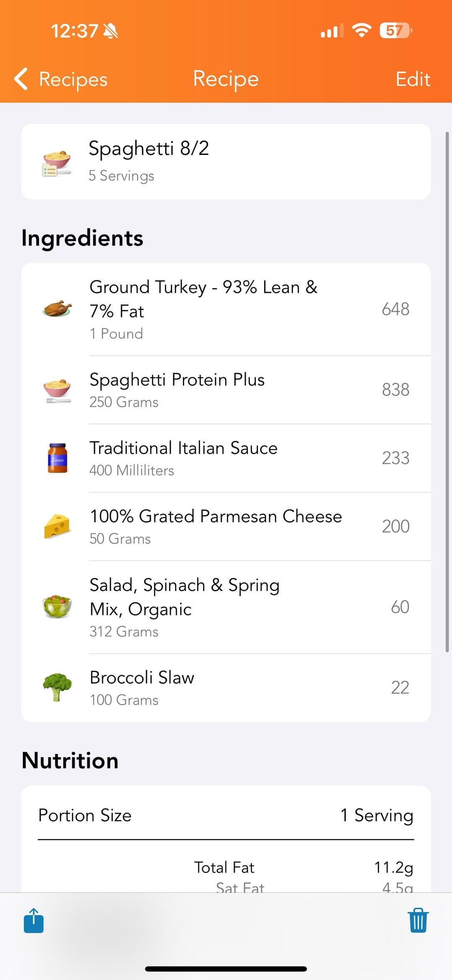Open the Ground Turkey ingredient row
This screenshot has height=980, width=452.
[226, 309]
